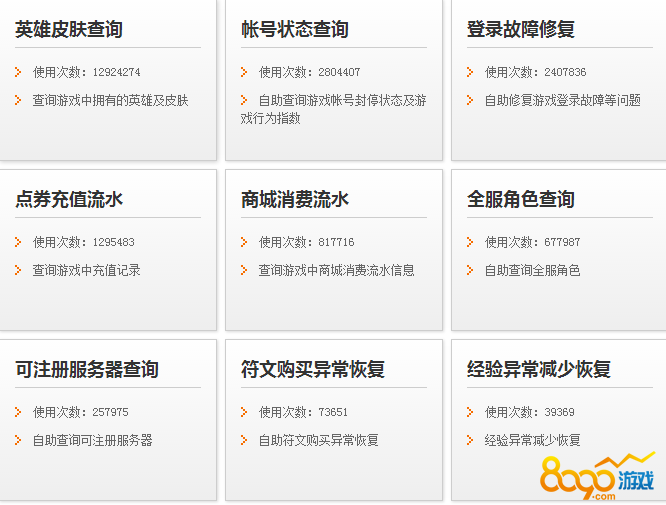Click the 符文购买异常恢复 title
Screen dimensions: 666x505
313,370
